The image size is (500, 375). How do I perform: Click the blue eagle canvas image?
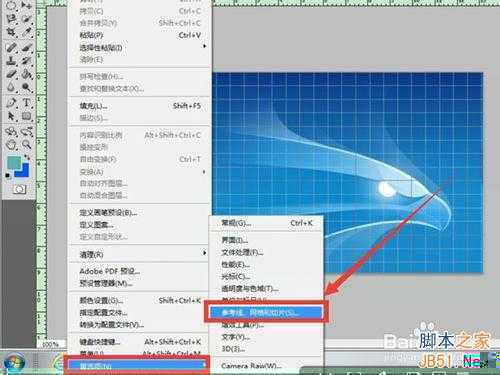coord(348,172)
